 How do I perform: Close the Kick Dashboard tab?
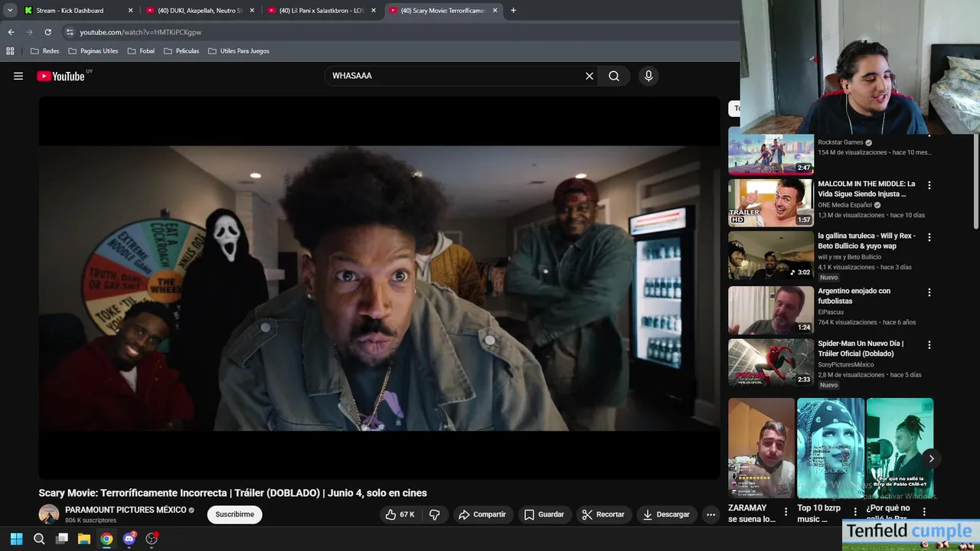[130, 11]
